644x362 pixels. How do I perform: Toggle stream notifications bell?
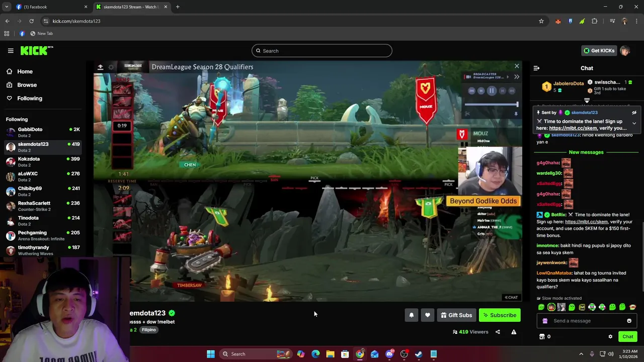click(x=411, y=315)
